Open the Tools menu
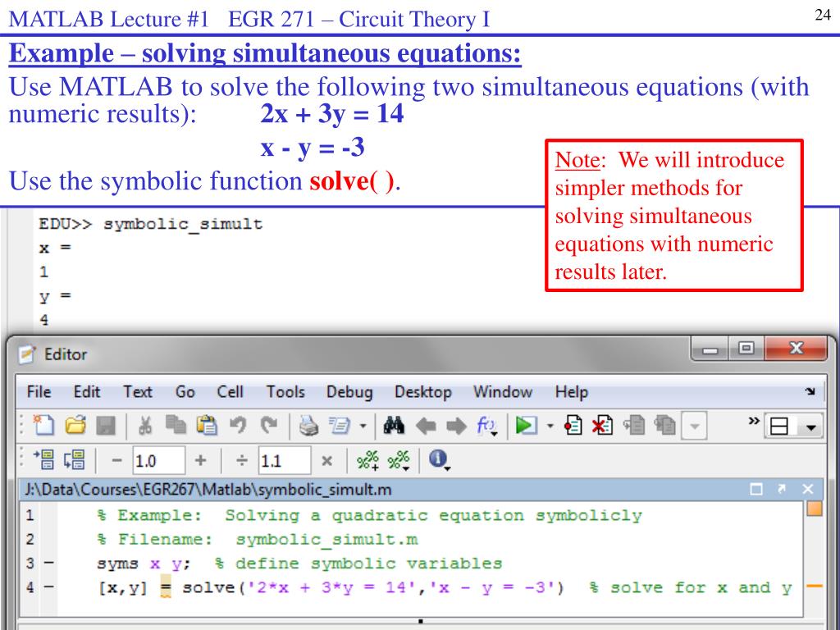The height and width of the screenshot is (630, 840). click(x=285, y=391)
